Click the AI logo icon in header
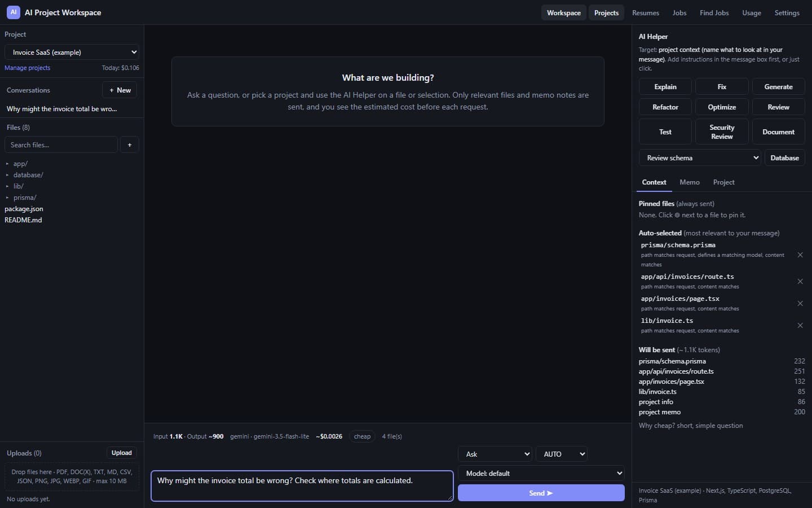Screen dimensions: 812x508 14,12
